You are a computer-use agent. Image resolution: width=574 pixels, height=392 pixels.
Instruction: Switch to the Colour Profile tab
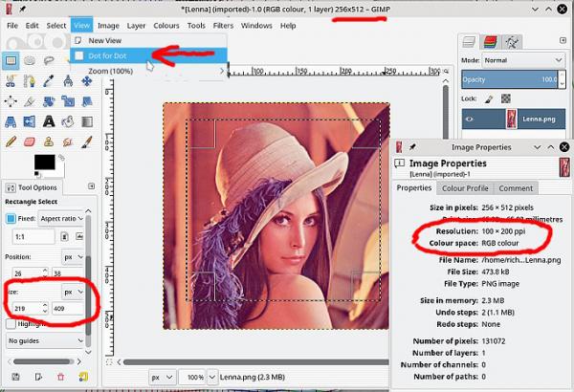click(465, 188)
